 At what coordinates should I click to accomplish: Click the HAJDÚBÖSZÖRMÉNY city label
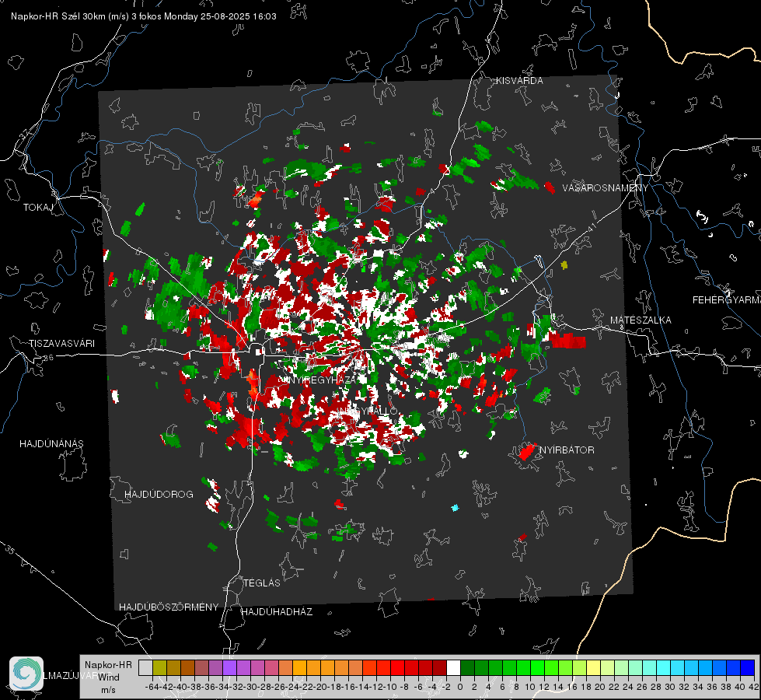tap(169, 607)
